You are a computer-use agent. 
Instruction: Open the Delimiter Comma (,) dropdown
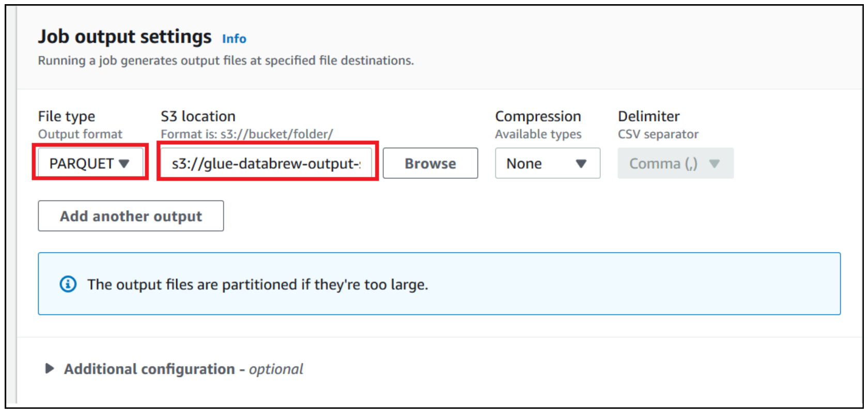pyautogui.click(x=675, y=163)
